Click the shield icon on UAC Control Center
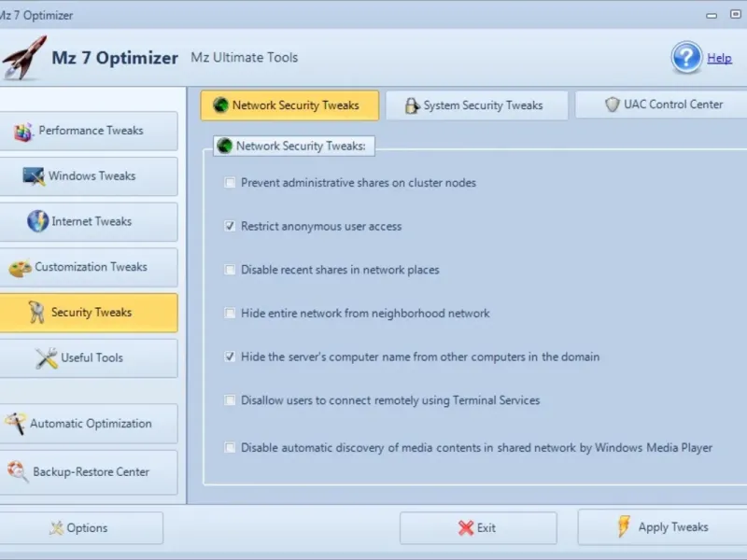 612,105
